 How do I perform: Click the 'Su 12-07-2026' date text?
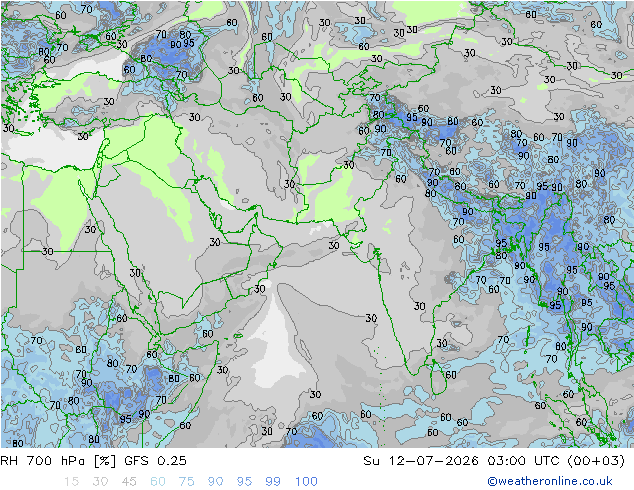click(421, 461)
